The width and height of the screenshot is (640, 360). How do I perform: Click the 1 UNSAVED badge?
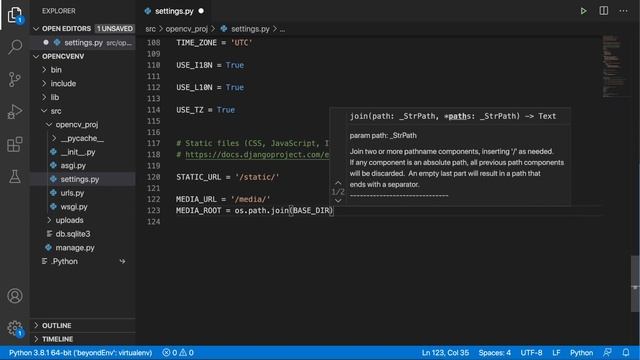click(x=115, y=29)
